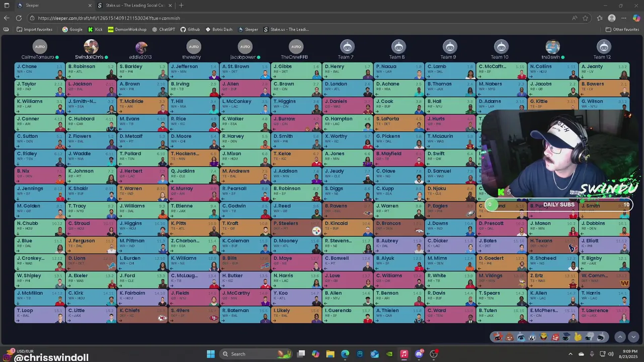
Task: Open the Copilot sidebar icon
Action: (x=636, y=18)
